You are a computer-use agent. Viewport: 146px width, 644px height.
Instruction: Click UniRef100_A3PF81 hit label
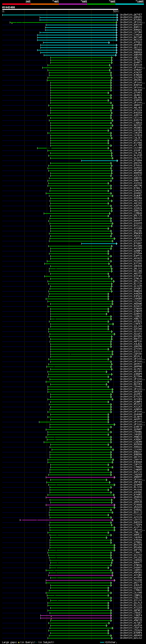coord(131,239)
